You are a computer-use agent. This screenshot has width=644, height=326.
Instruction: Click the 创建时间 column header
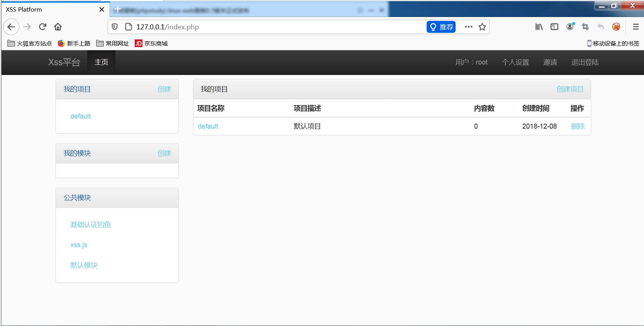[x=536, y=109]
